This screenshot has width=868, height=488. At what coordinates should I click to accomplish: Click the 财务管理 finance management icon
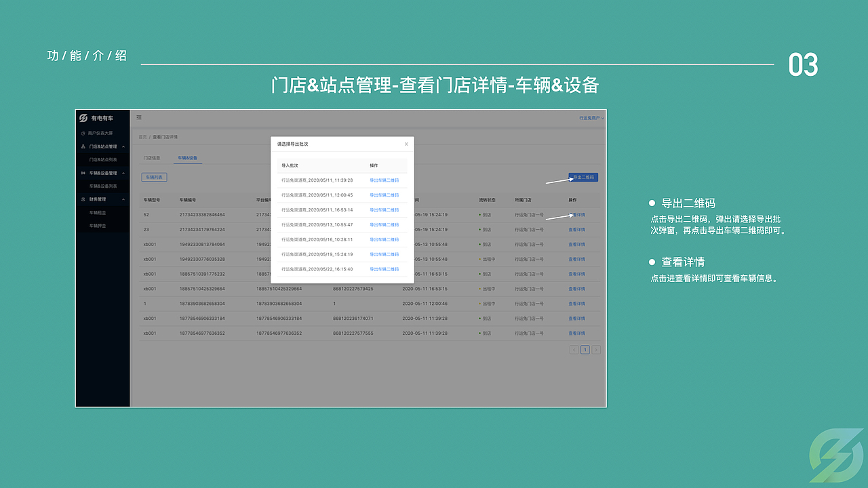coord(82,199)
